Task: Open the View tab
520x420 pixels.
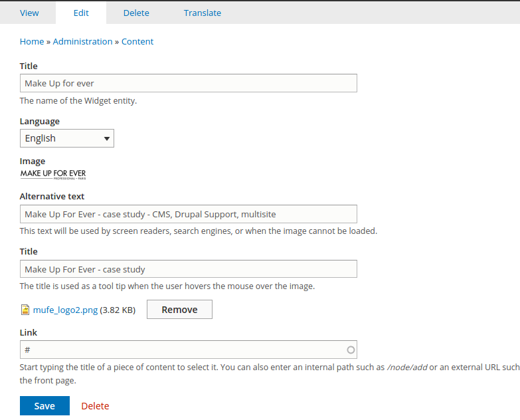Action: [29, 13]
